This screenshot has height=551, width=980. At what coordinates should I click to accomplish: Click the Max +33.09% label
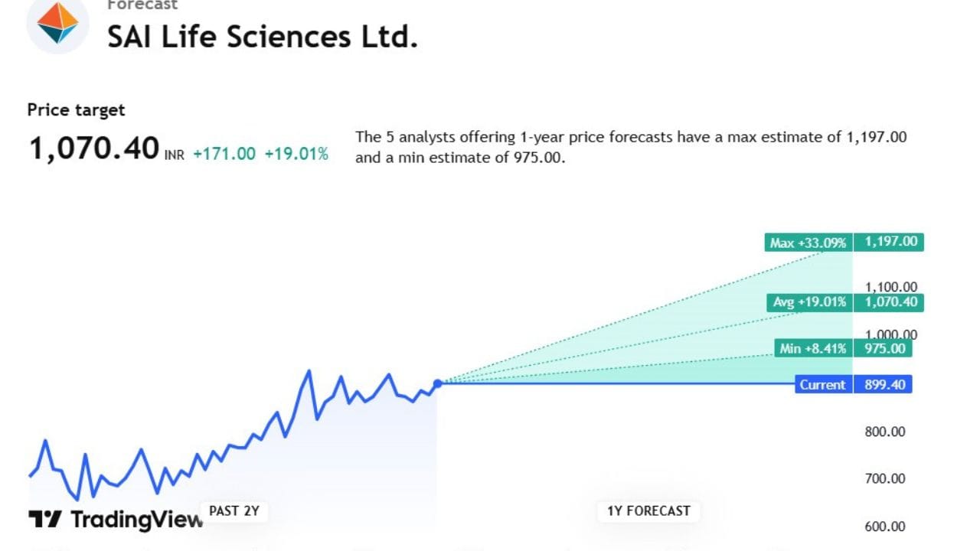click(x=808, y=243)
